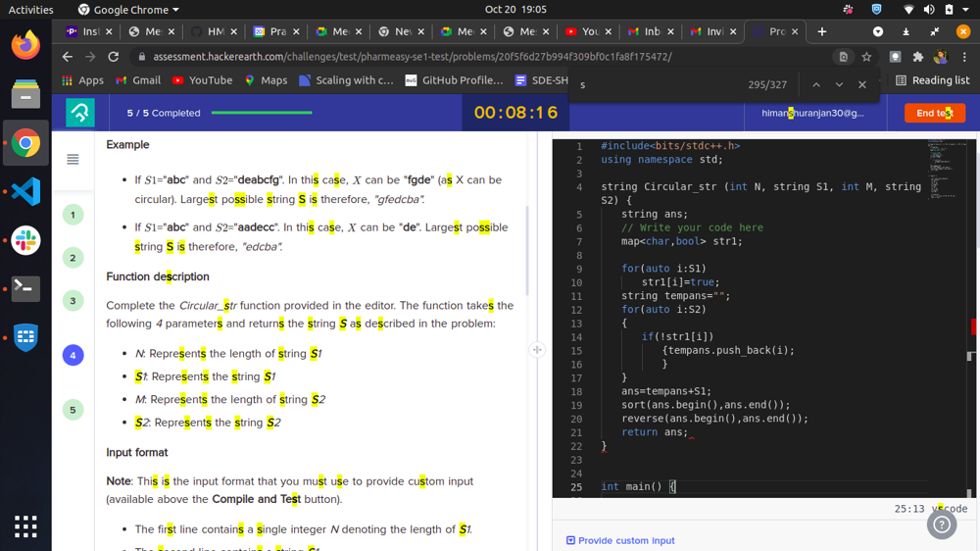The image size is (980, 551).
Task: Open the volume indicator in system tray
Action: pyautogui.click(x=929, y=10)
